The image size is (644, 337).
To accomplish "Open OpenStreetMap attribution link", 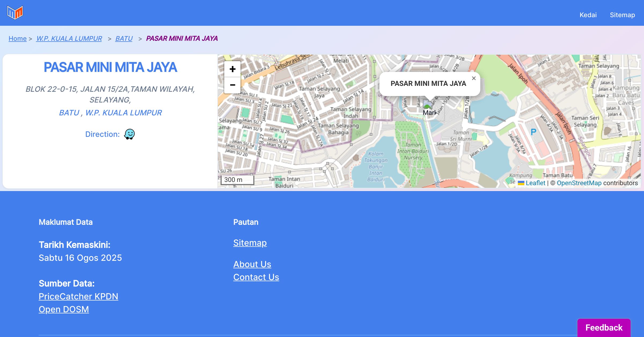I will click(579, 183).
